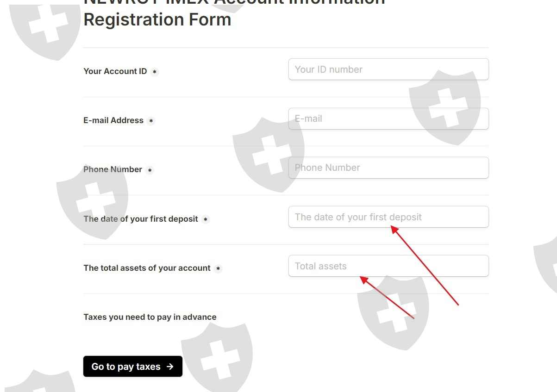
Task: Click the Taxes you need to pay in advance text
Action: (x=150, y=317)
